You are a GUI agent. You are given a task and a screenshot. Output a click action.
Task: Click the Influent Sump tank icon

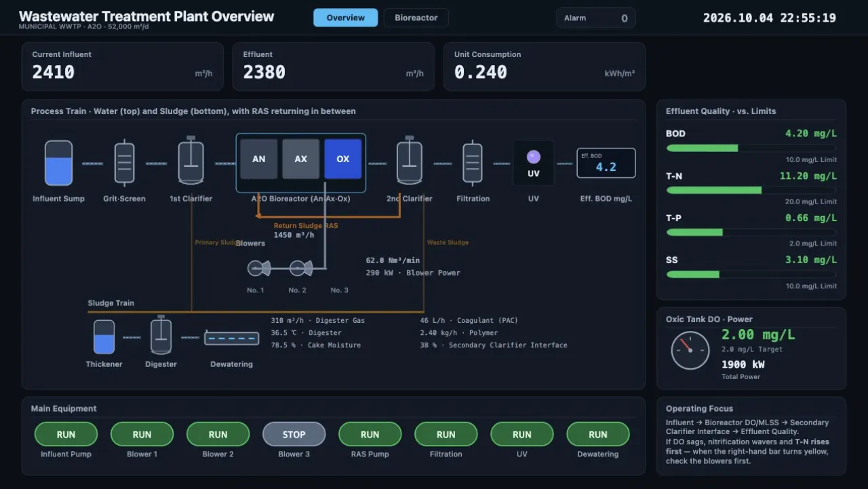pos(59,163)
